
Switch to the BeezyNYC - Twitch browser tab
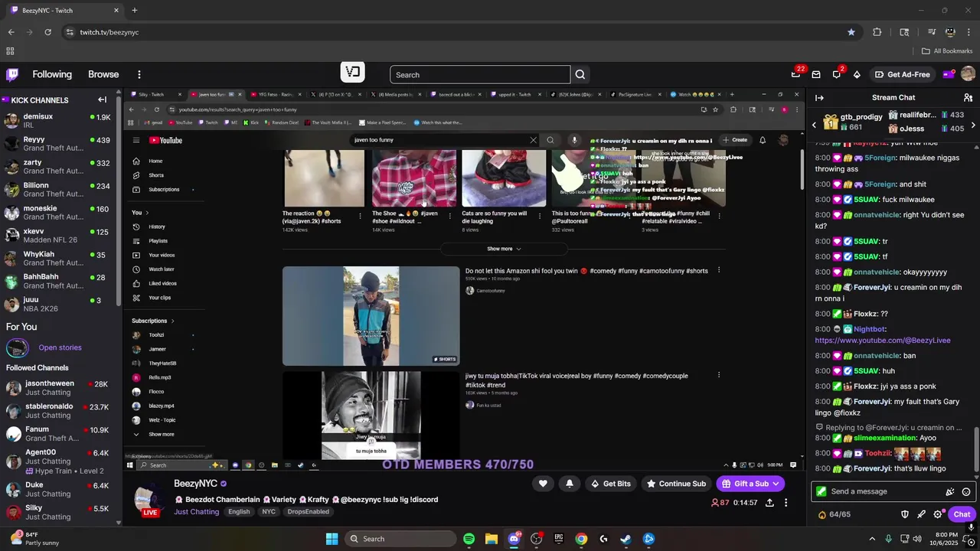click(65, 11)
